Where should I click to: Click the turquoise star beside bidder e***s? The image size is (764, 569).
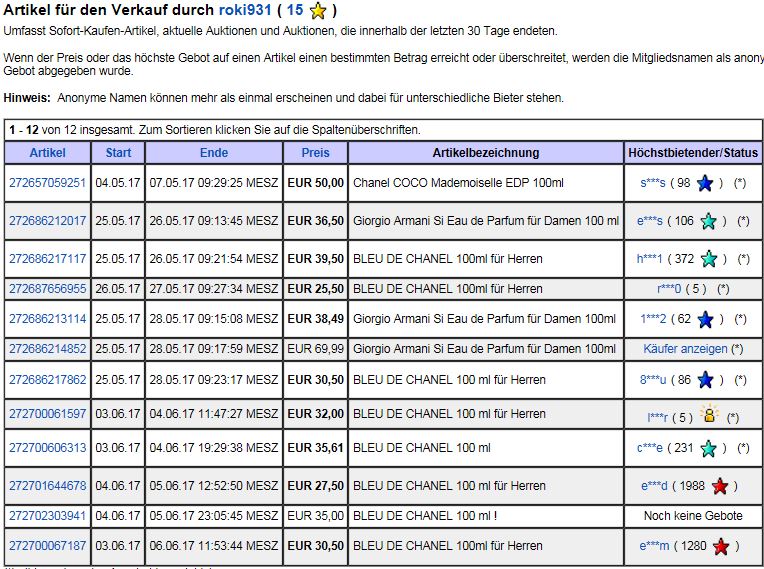pos(708,221)
